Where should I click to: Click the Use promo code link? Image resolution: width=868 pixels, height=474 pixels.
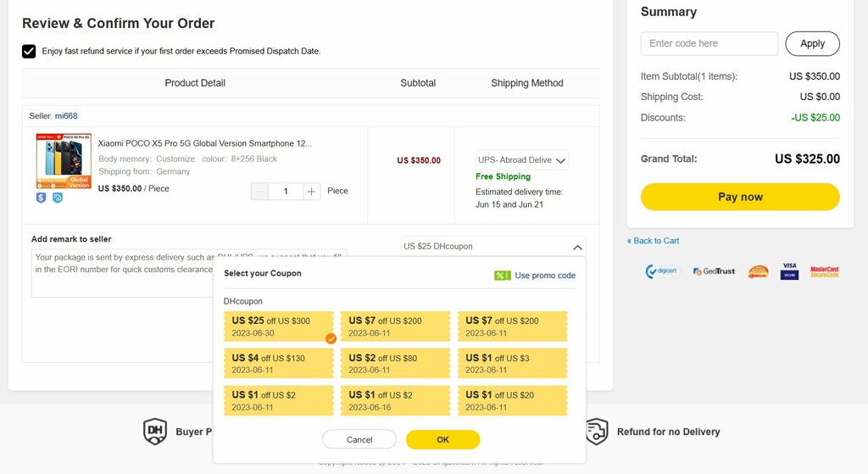[x=545, y=276]
